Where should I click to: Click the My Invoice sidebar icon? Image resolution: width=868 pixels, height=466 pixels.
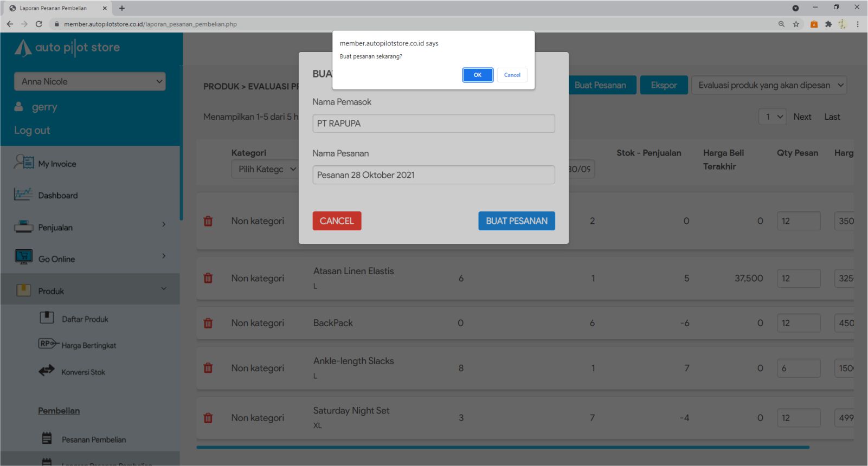[23, 163]
